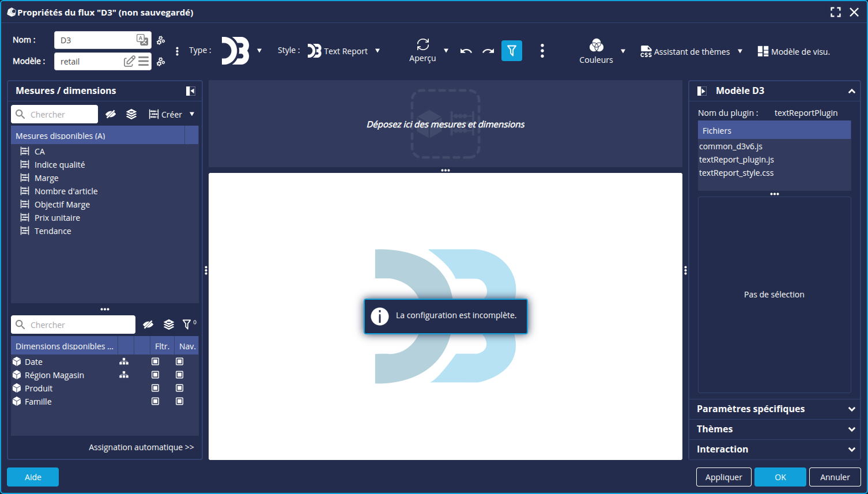
Task: Click the Assignation automatique link
Action: tap(141, 447)
